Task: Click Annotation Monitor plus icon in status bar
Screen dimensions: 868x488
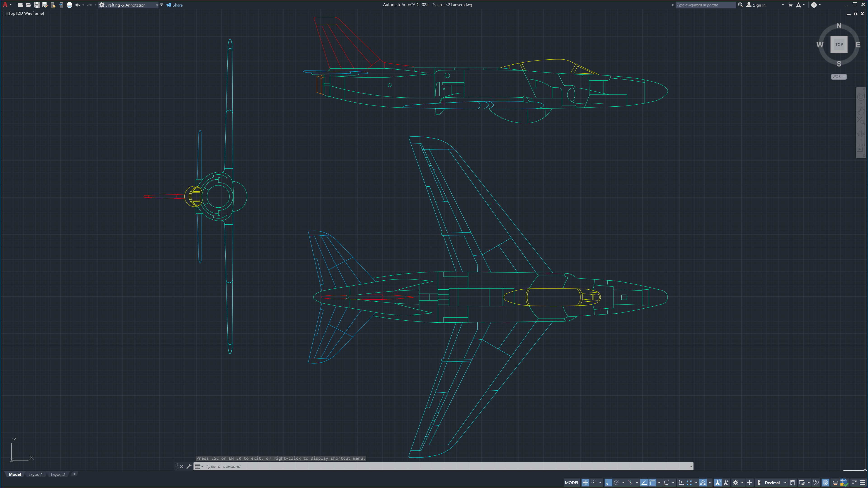Action: click(749, 483)
